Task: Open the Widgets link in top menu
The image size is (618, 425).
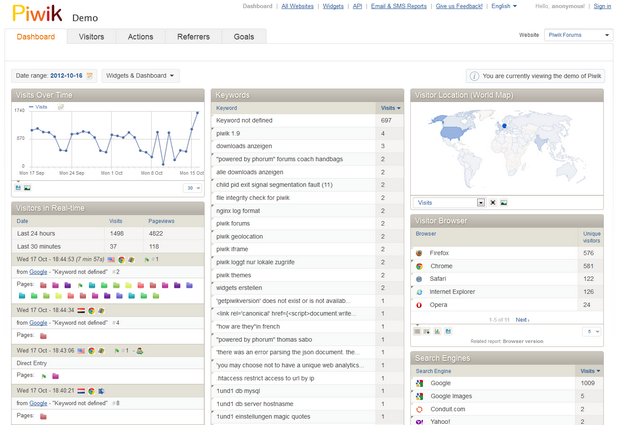Action: (333, 6)
